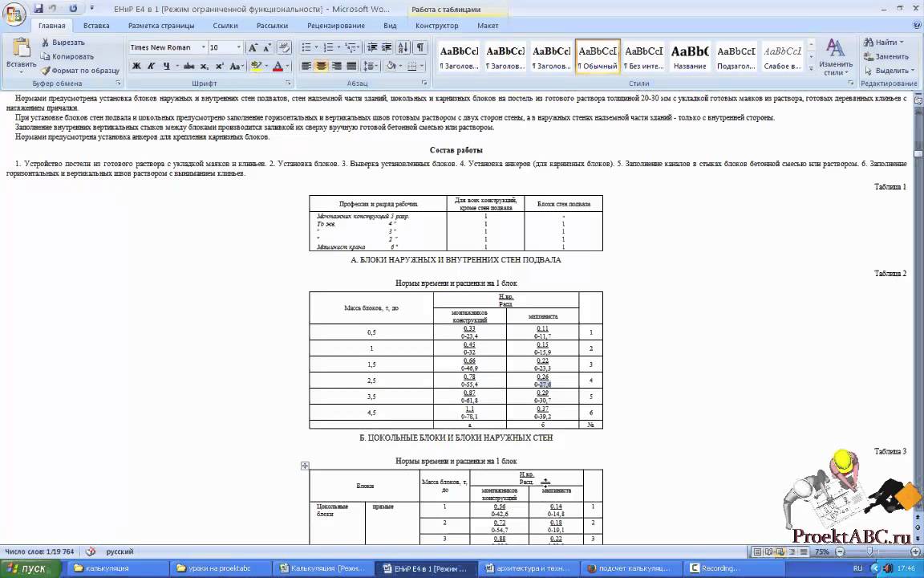
Task: Switch to Web Layout view
Action: point(780,552)
